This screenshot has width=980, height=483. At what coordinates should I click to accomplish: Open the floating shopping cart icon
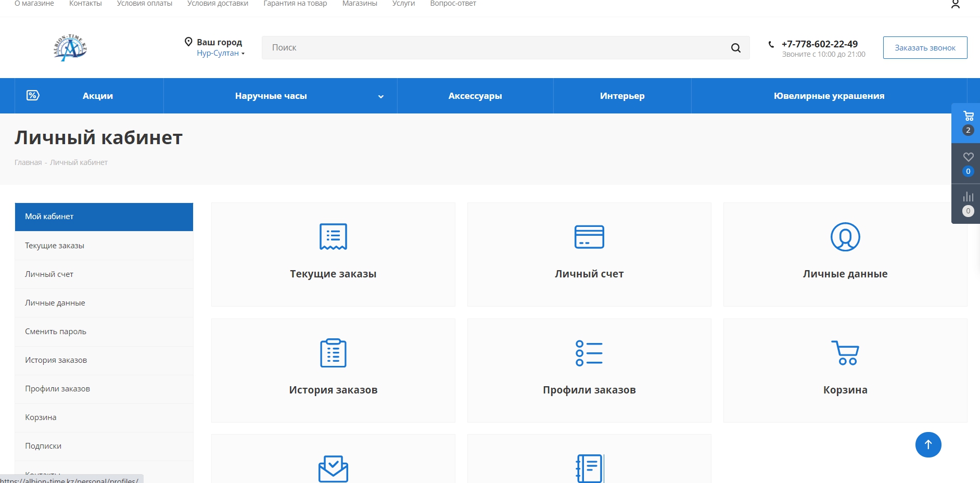point(968,117)
